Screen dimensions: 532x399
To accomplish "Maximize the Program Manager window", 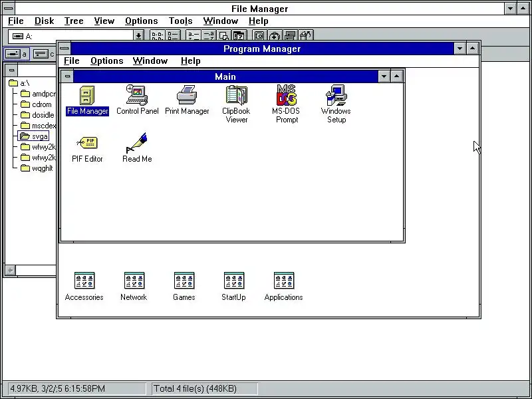I will click(x=473, y=49).
